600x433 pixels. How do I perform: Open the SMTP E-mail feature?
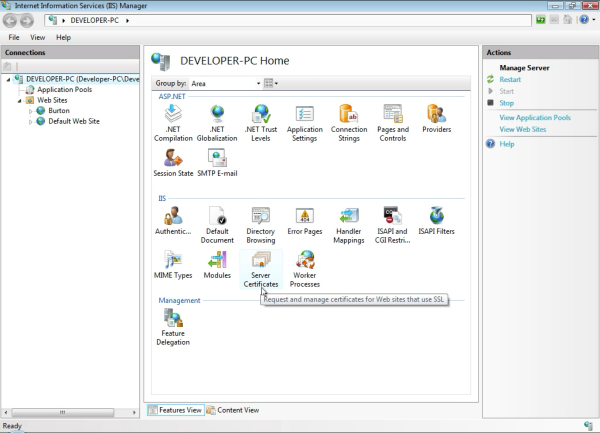coord(217,160)
